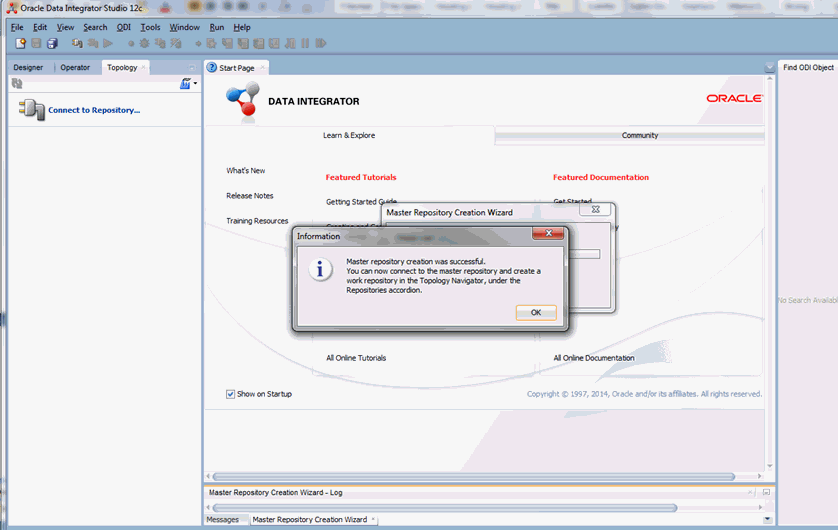Select Master Repository Creation Wizard log tab
The width and height of the screenshot is (838, 530).
pos(309,519)
